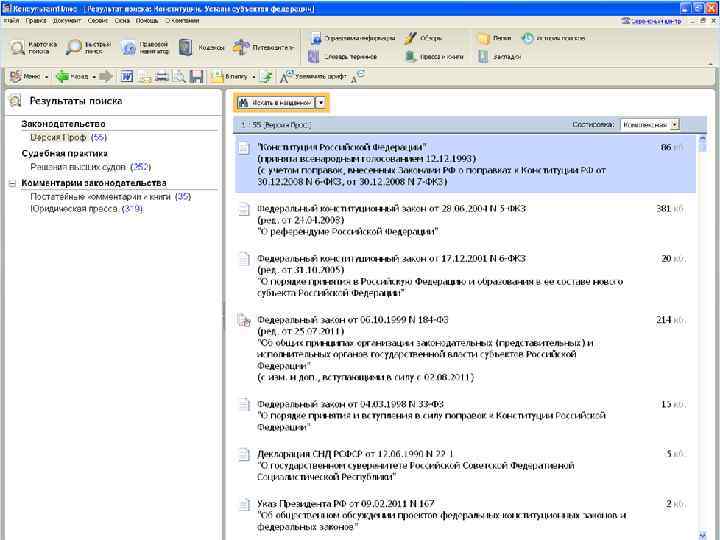The height and width of the screenshot is (540, 720).
Task: Open the Искать в найденном dropdown arrow
Action: click(321, 103)
